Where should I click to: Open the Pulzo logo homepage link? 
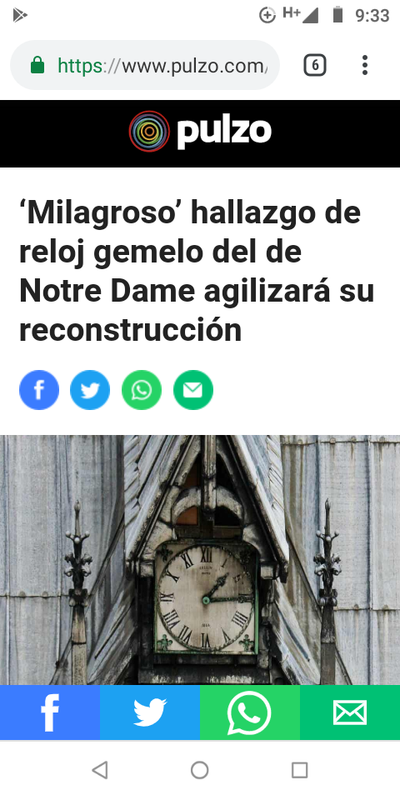tap(200, 132)
